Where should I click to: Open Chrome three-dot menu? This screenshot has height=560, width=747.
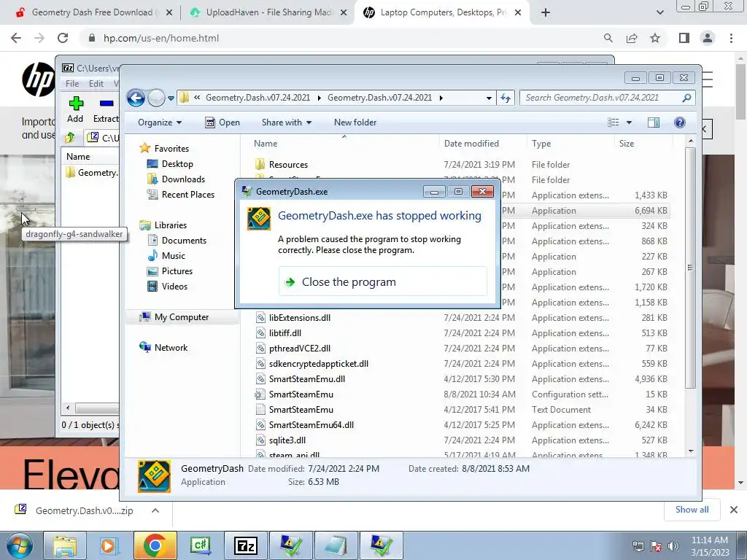[731, 38]
